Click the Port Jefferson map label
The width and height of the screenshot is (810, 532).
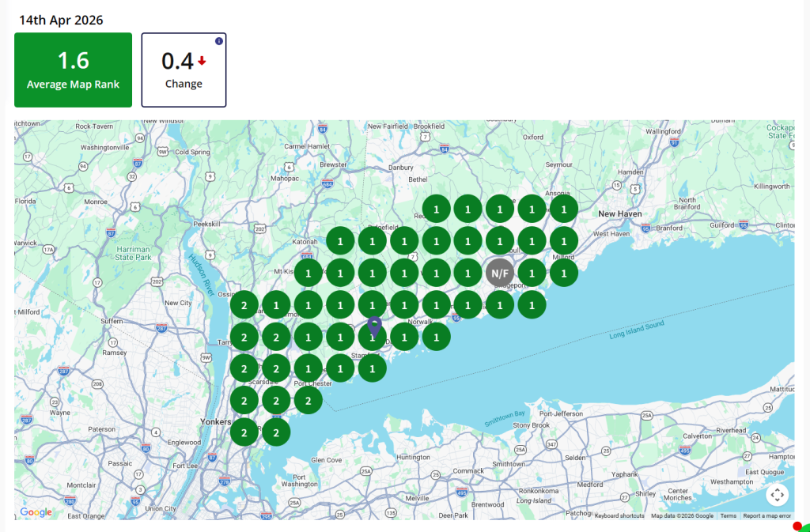click(x=561, y=413)
